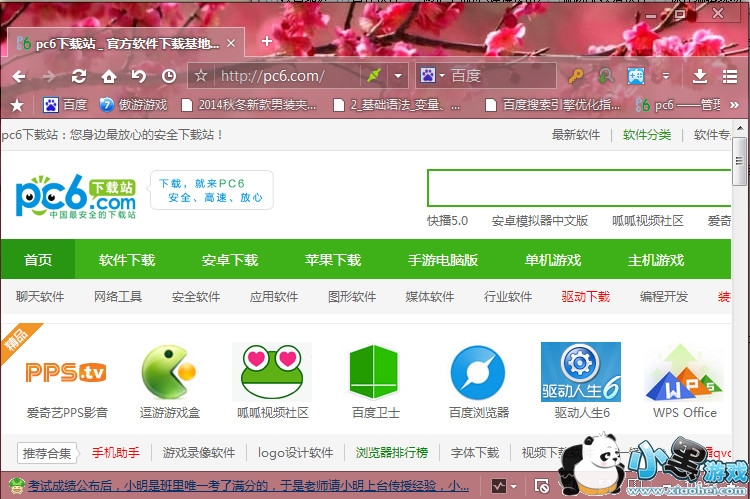Open the 网络工具 category
The image size is (750, 499).
pyautogui.click(x=118, y=297)
